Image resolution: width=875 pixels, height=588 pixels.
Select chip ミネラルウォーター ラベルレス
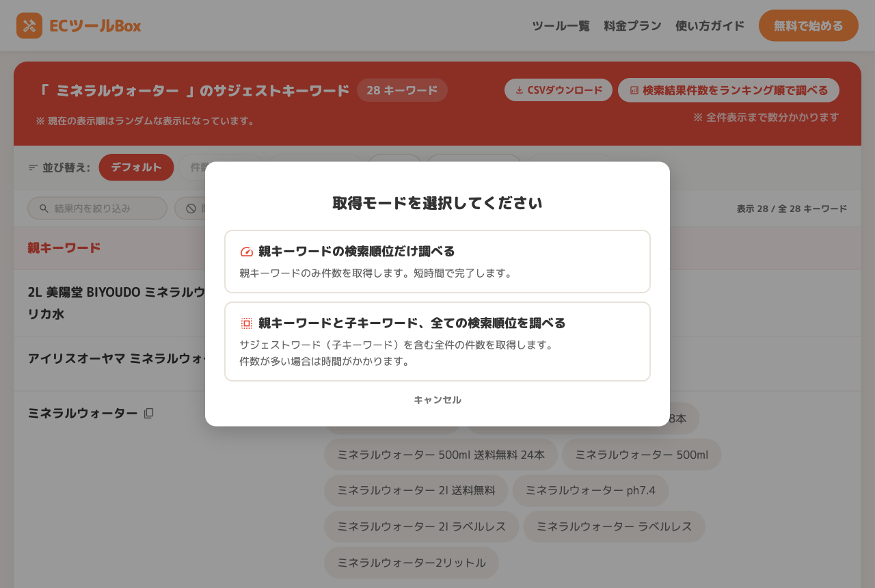tap(614, 526)
